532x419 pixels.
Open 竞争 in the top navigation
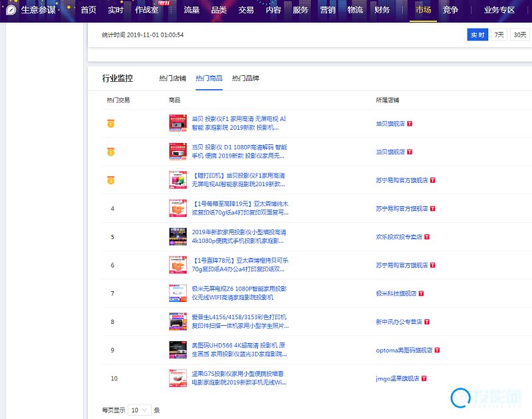click(450, 10)
